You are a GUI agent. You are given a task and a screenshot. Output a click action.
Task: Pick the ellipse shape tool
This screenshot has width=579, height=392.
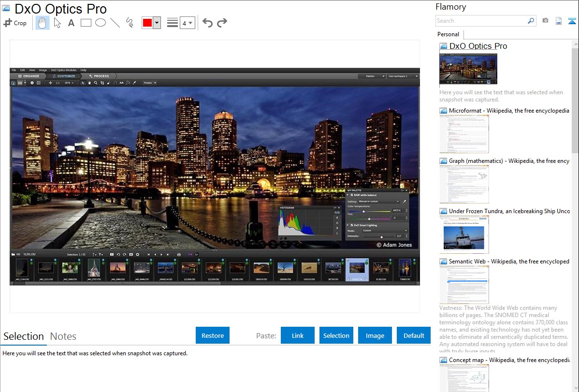point(101,23)
